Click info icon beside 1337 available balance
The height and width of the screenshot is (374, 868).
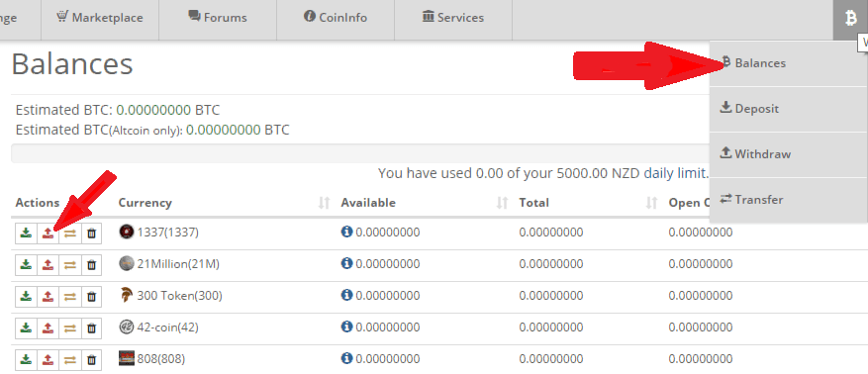coord(346,232)
